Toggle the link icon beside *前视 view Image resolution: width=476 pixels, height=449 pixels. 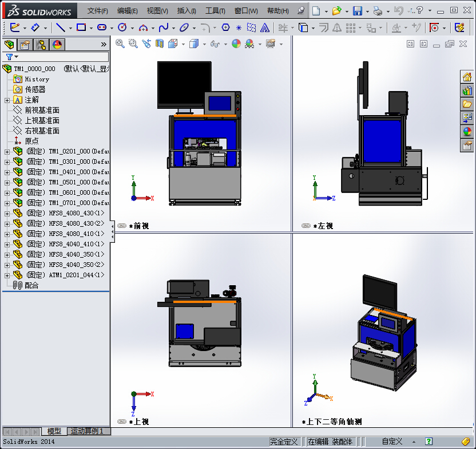coord(122,226)
